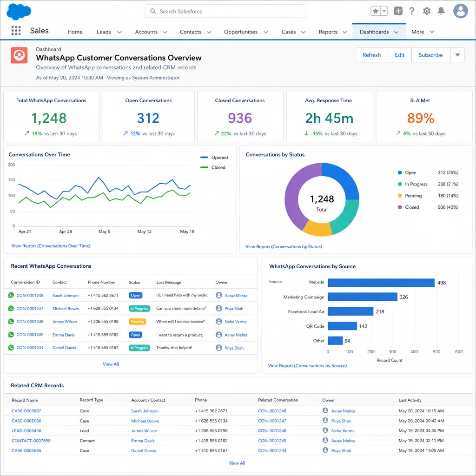Open the favorites list dropdown arrow
The width and height of the screenshot is (476, 476).
tap(384, 11)
